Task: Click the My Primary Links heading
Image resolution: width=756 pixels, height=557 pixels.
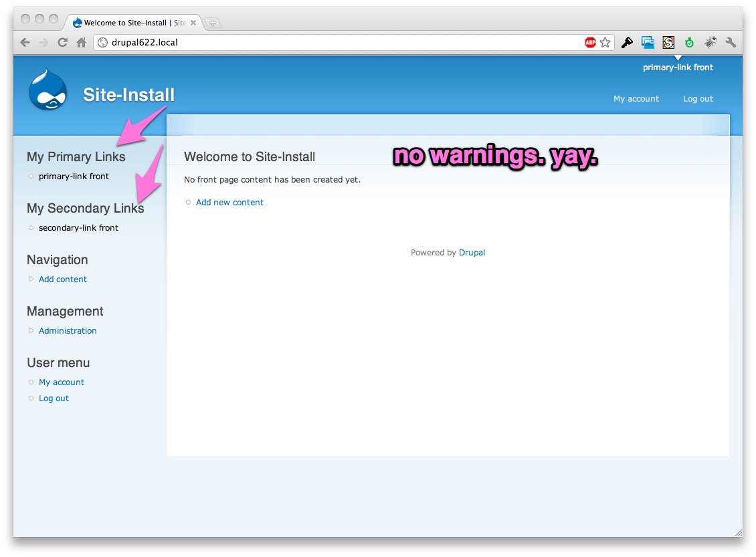Action: coord(76,157)
